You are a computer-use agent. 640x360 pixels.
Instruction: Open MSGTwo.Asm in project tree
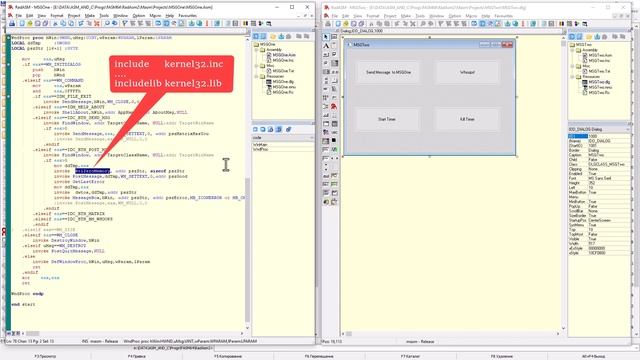600,55
